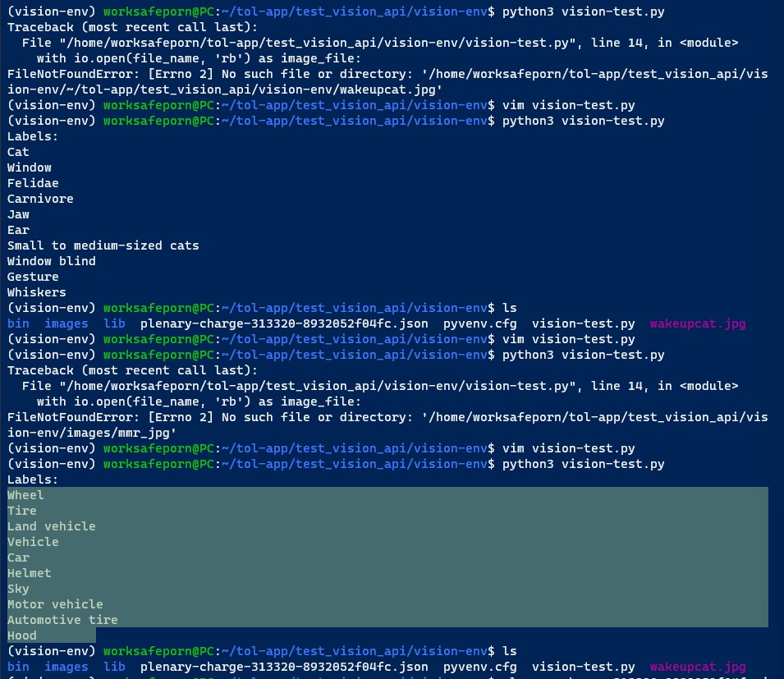Screen dimensions: 784x679
Task: Click plenary-charge-313320 json file name in first listing
Action: (284, 324)
